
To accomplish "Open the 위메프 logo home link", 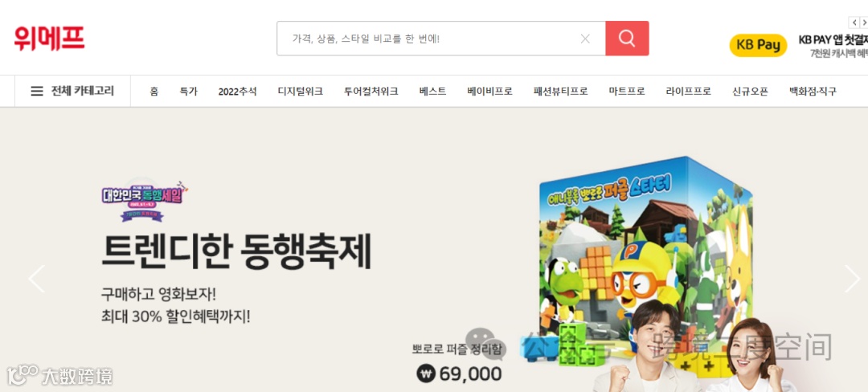I will click(x=49, y=38).
